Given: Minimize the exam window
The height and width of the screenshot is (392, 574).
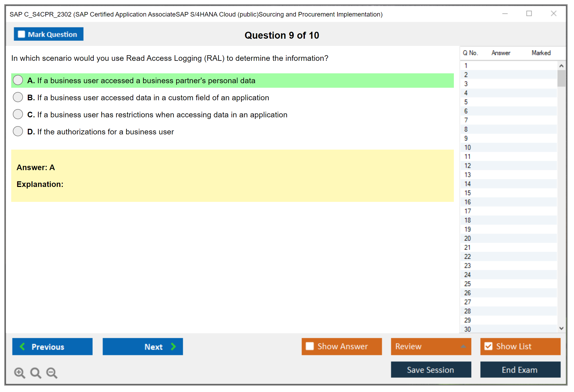Looking at the screenshot, I should (x=505, y=14).
